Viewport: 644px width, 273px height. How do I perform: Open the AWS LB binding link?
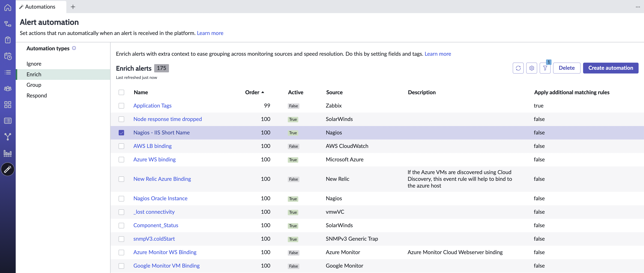click(x=152, y=146)
